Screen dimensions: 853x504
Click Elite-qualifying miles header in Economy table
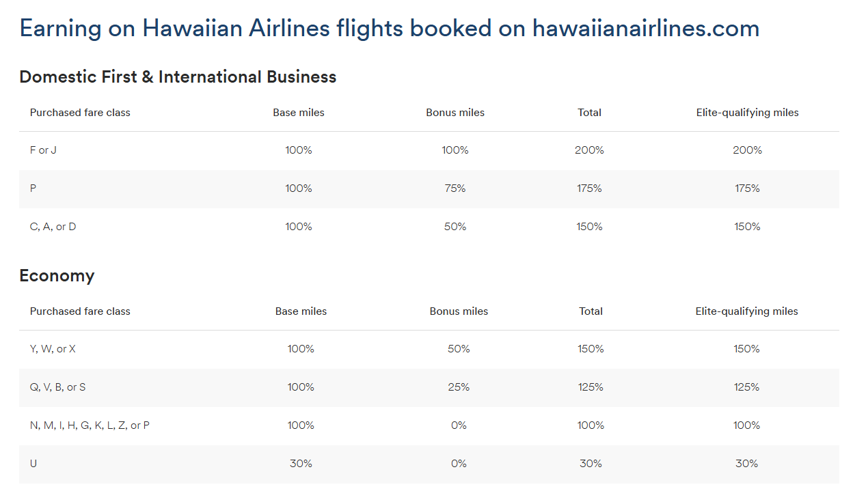(746, 311)
